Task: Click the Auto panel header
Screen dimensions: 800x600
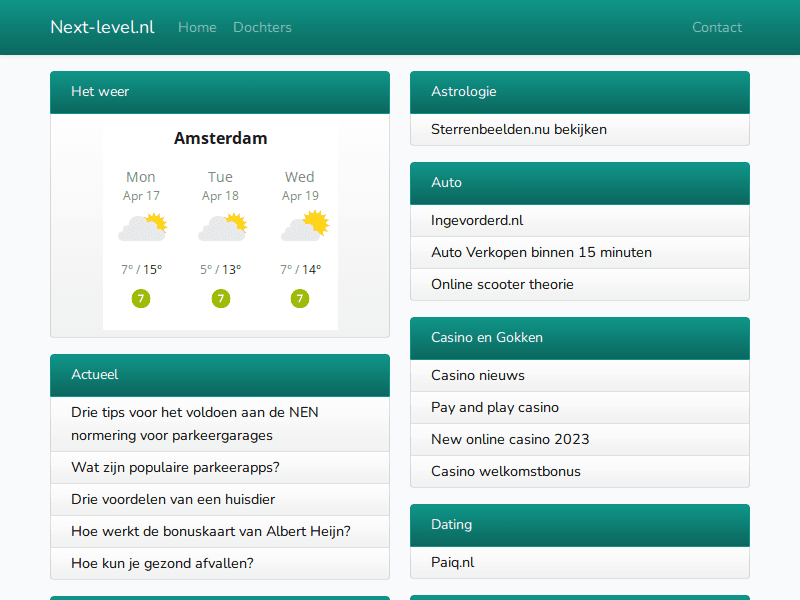Action: click(x=580, y=183)
